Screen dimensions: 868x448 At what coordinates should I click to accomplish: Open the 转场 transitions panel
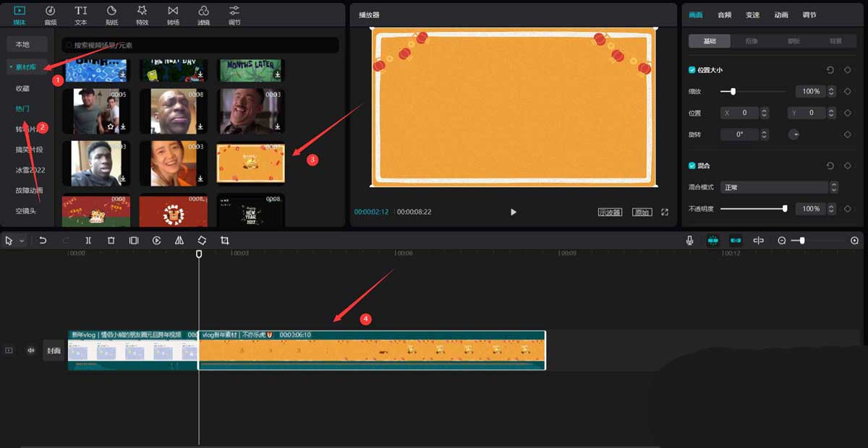(173, 15)
